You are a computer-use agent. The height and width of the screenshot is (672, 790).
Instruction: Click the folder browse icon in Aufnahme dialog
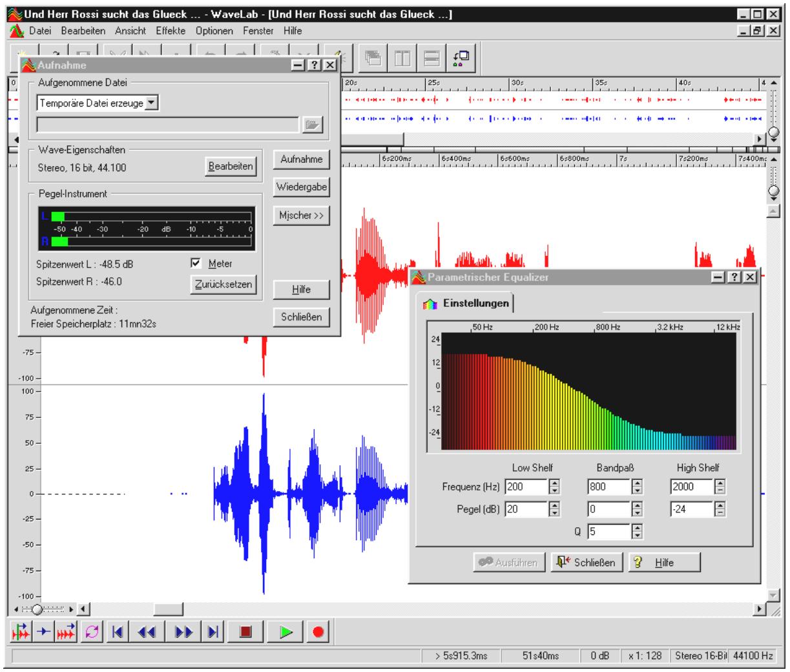313,125
